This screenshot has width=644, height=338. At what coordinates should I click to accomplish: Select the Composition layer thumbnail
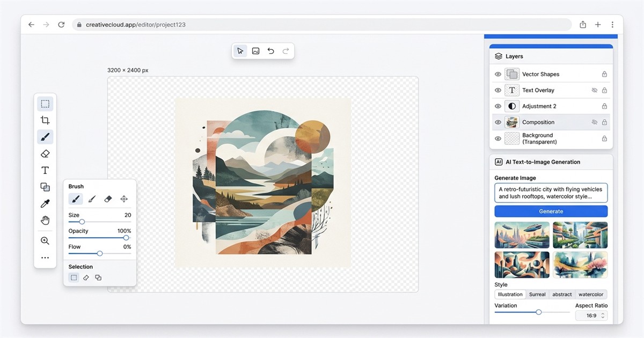click(x=512, y=122)
